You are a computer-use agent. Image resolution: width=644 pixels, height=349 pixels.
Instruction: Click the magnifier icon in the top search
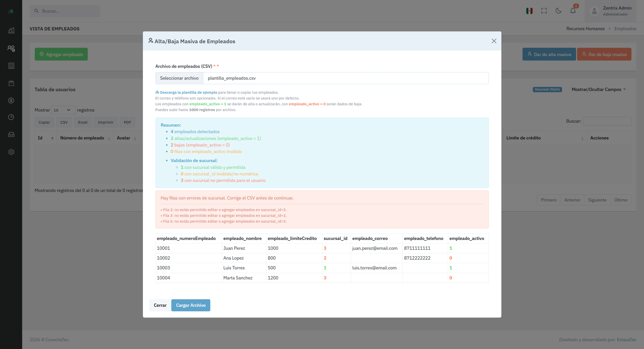pos(36,11)
